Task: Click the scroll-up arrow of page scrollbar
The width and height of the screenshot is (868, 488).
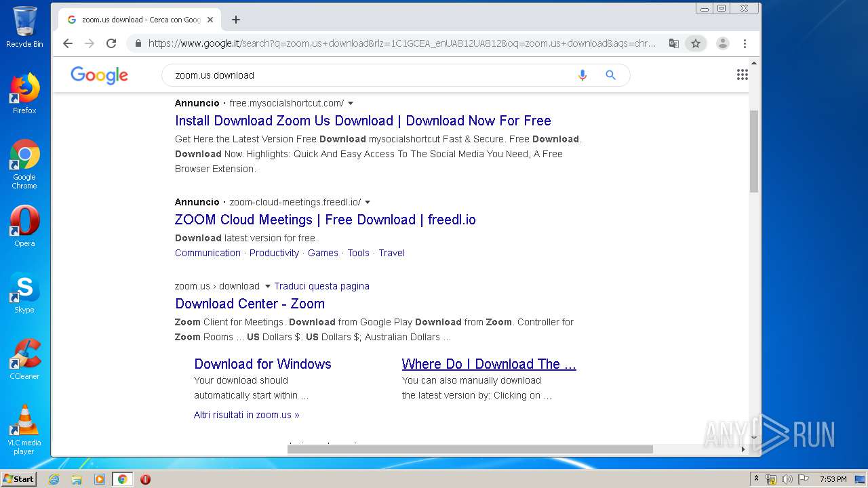Action: tap(753, 63)
